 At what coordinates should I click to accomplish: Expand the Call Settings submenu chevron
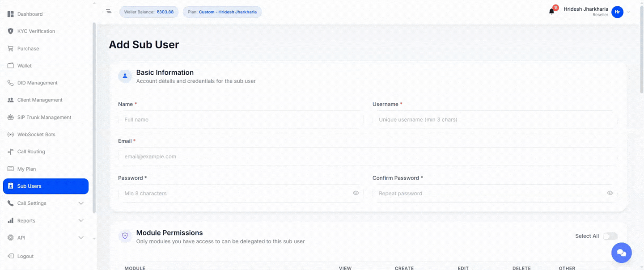(x=81, y=203)
